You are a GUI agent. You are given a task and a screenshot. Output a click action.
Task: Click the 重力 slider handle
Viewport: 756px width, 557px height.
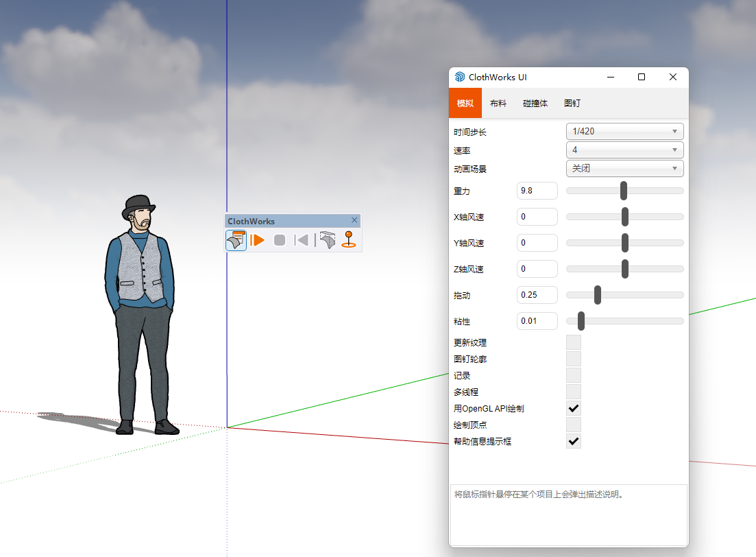[624, 191]
